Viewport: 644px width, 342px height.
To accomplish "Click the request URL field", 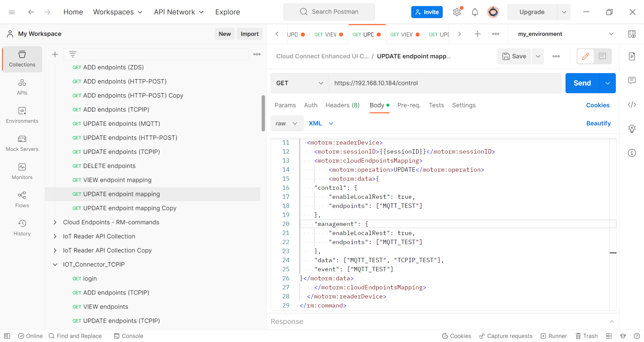I will pyautogui.click(x=445, y=83).
